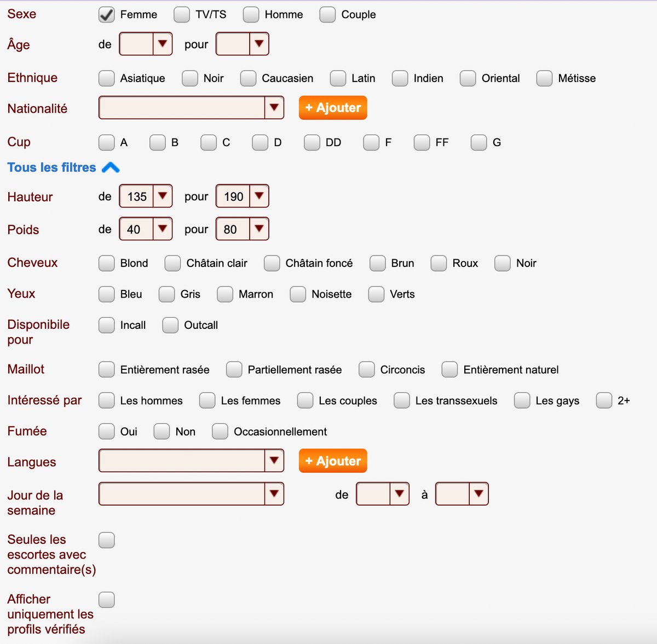Check Entièrement naturel option
The height and width of the screenshot is (644, 657).
[x=450, y=369]
